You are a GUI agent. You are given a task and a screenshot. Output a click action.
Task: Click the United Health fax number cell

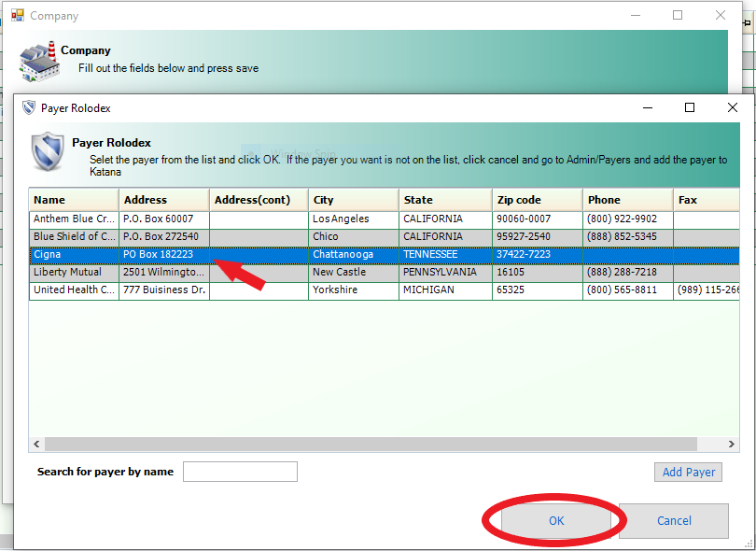[x=707, y=290]
